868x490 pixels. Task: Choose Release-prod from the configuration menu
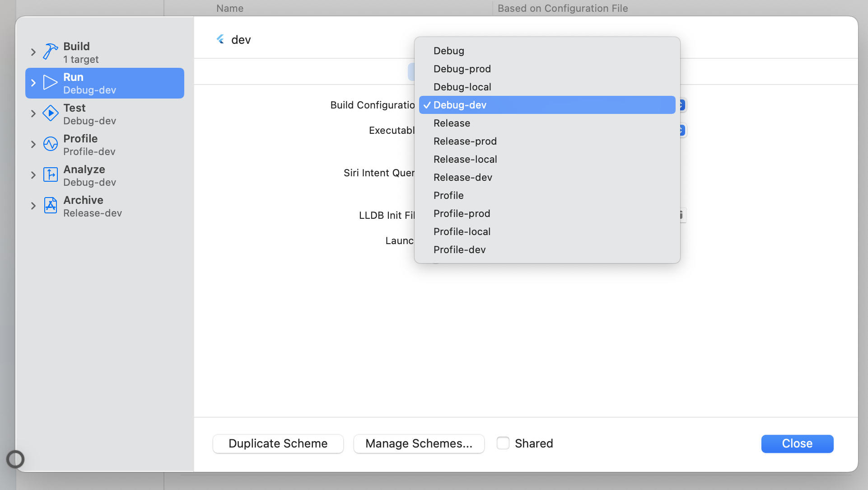coord(465,141)
